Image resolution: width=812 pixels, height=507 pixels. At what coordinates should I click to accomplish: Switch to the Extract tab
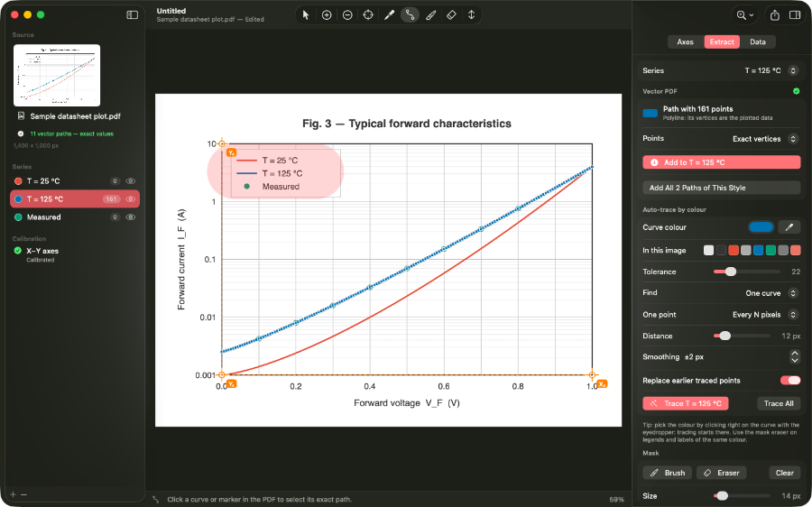pyautogui.click(x=722, y=41)
